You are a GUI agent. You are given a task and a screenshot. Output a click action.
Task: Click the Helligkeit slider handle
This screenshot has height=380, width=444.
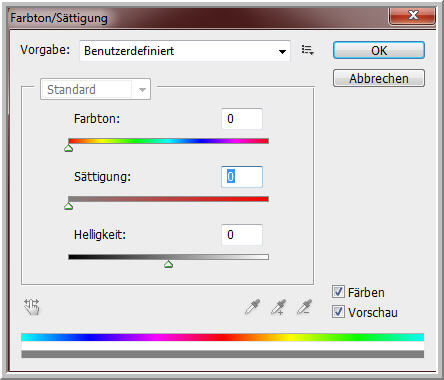[x=169, y=264]
